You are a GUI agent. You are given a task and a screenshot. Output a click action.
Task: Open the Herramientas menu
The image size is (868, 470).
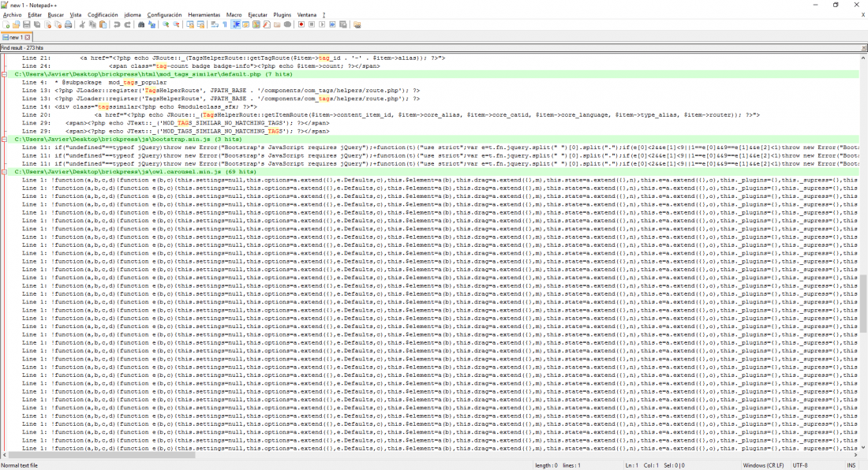[x=204, y=15]
